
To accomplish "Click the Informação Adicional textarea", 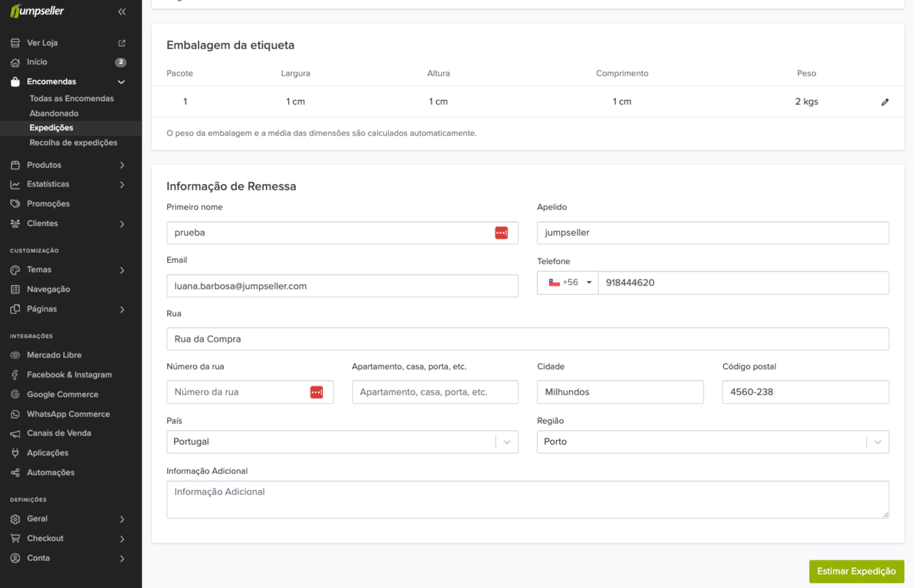I will click(527, 500).
